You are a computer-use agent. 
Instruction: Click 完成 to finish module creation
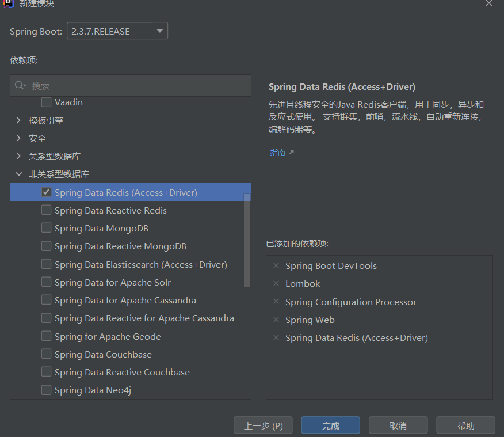[330, 425]
